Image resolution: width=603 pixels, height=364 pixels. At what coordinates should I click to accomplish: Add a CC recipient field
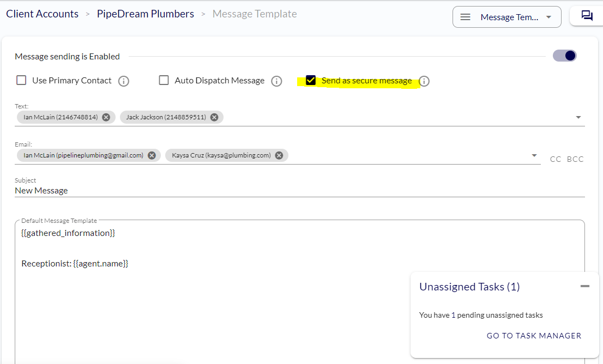click(556, 159)
